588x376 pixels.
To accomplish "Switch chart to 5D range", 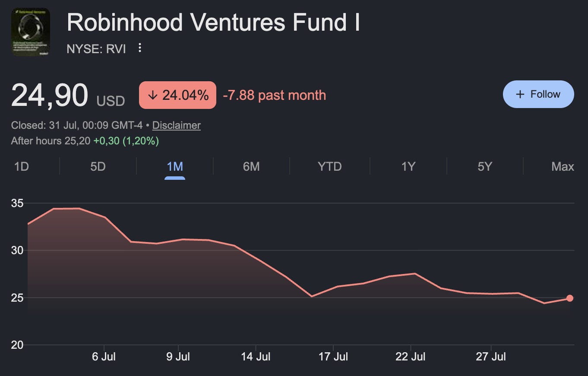I will 98,166.
